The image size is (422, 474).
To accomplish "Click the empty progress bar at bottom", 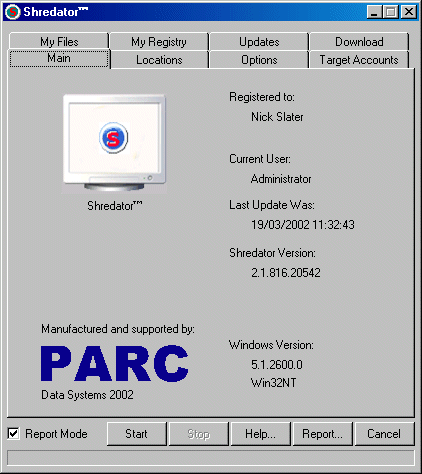I will (x=211, y=457).
